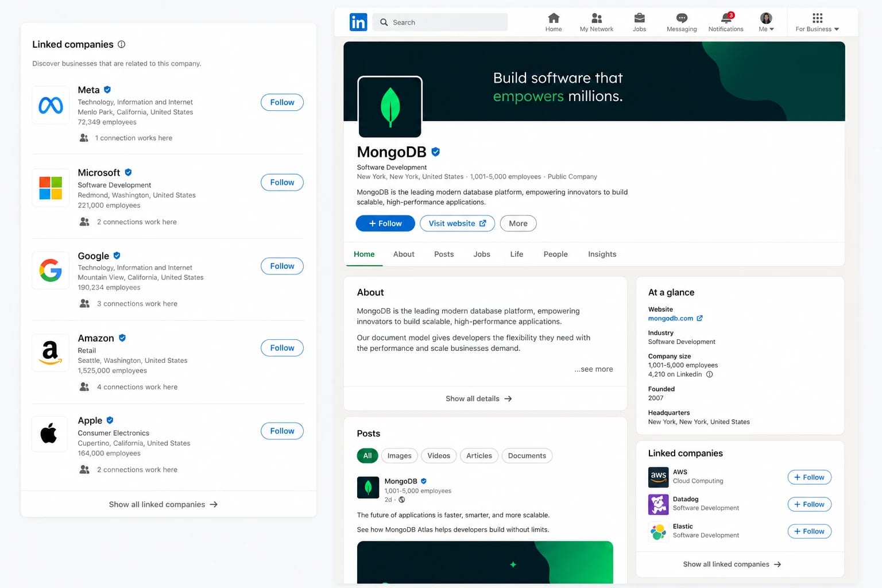Screen dimensions: 882x588
Task: Click the Amazon logo
Action: [x=51, y=353]
